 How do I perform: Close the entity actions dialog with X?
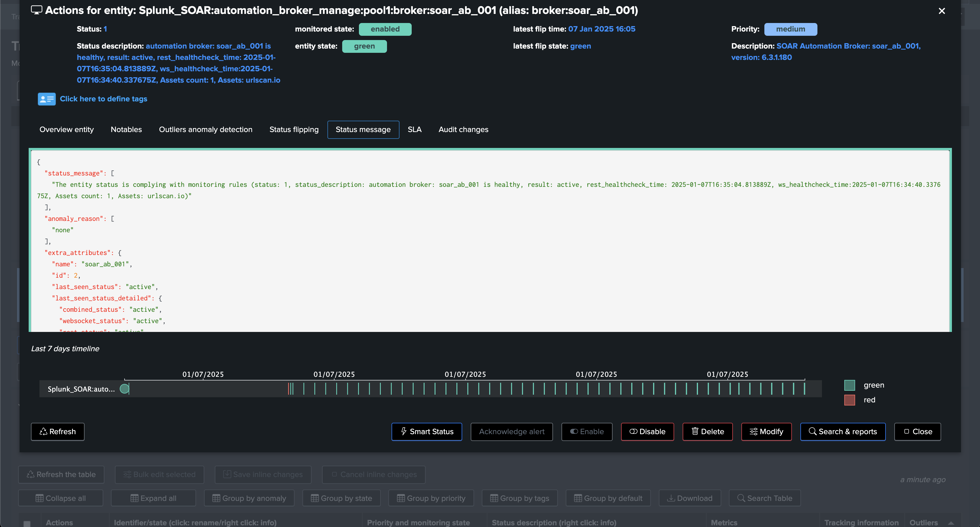942,11
